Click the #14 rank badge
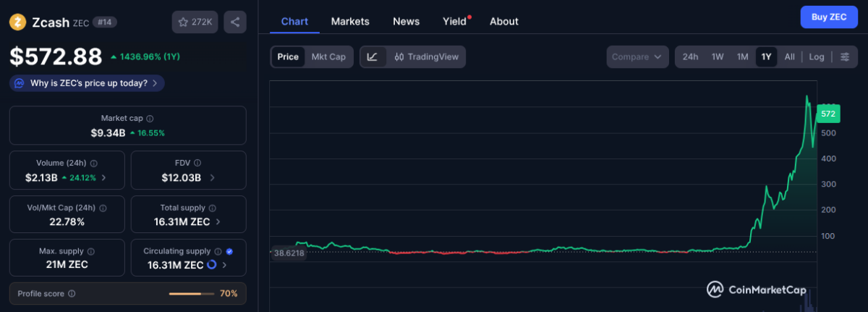Image resolution: width=868 pixels, height=312 pixels. (x=105, y=22)
